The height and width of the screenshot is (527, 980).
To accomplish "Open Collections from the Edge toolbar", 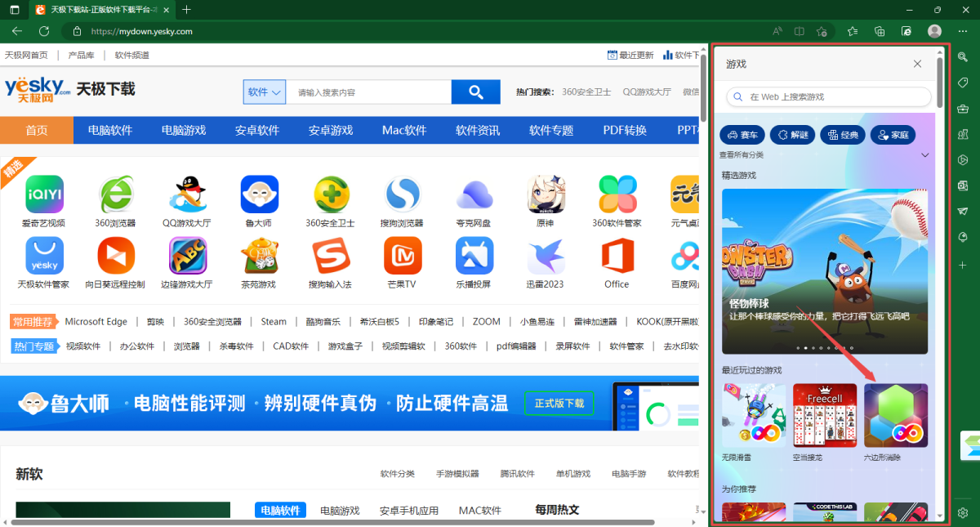I will (x=879, y=30).
